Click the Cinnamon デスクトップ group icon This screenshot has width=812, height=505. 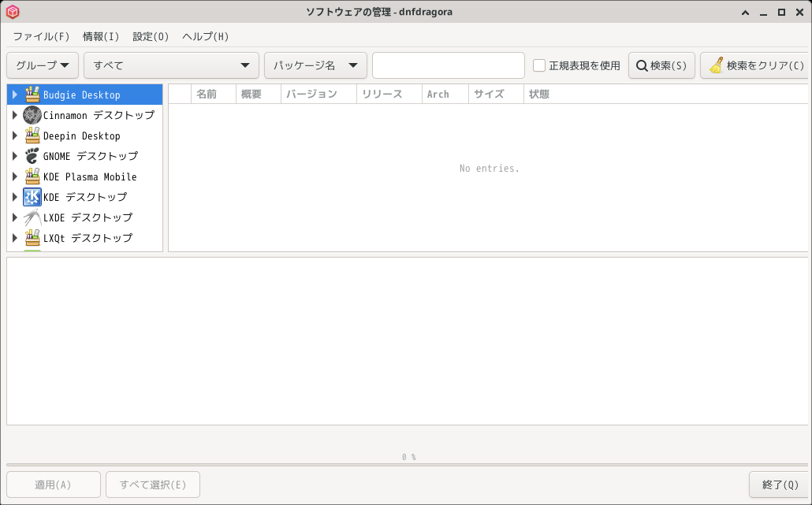click(x=32, y=115)
